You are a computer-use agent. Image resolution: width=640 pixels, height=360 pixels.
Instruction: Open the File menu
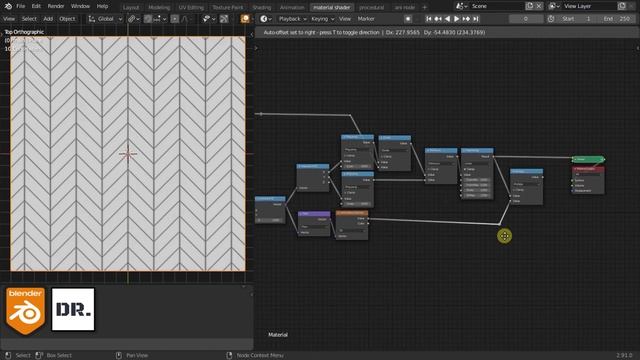click(21, 6)
